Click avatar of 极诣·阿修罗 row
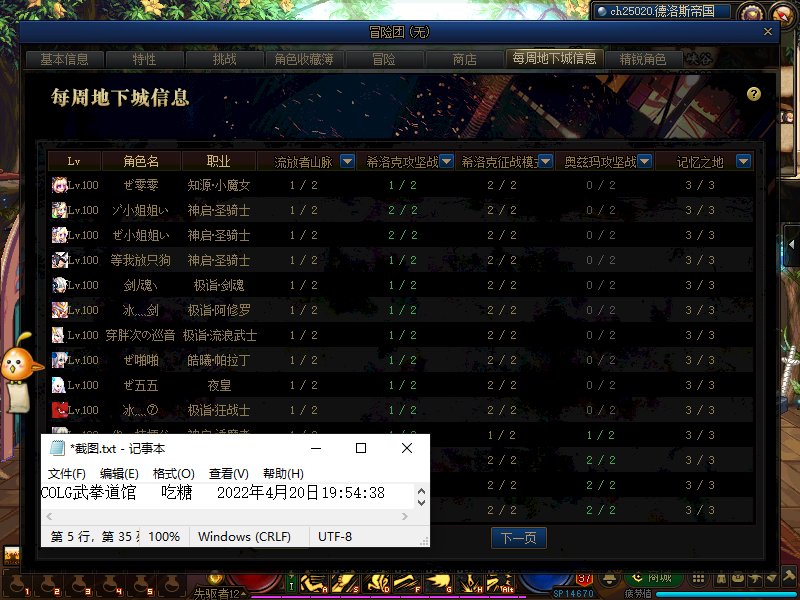Screen dimensions: 800x600 pyautogui.click(x=59, y=310)
